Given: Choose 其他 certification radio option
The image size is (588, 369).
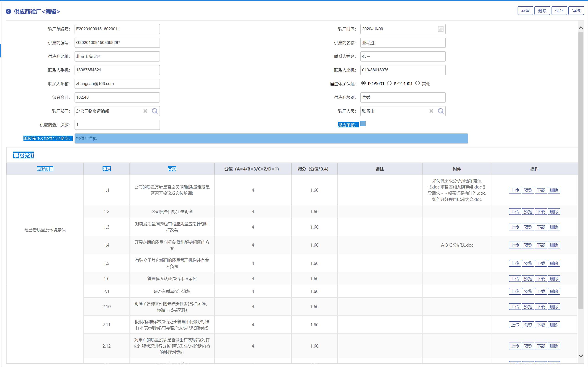Looking at the screenshot, I should point(418,83).
